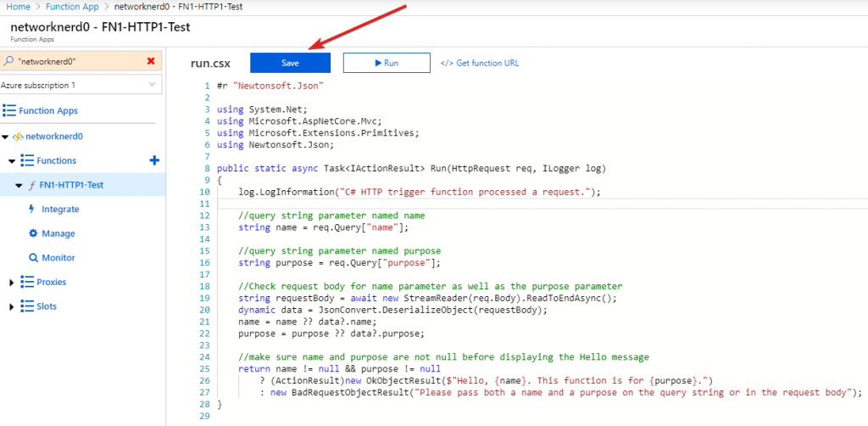Viewport: 868px width, 426px height.
Task: Open the Azure subscription 1 dropdown
Action: tap(81, 86)
